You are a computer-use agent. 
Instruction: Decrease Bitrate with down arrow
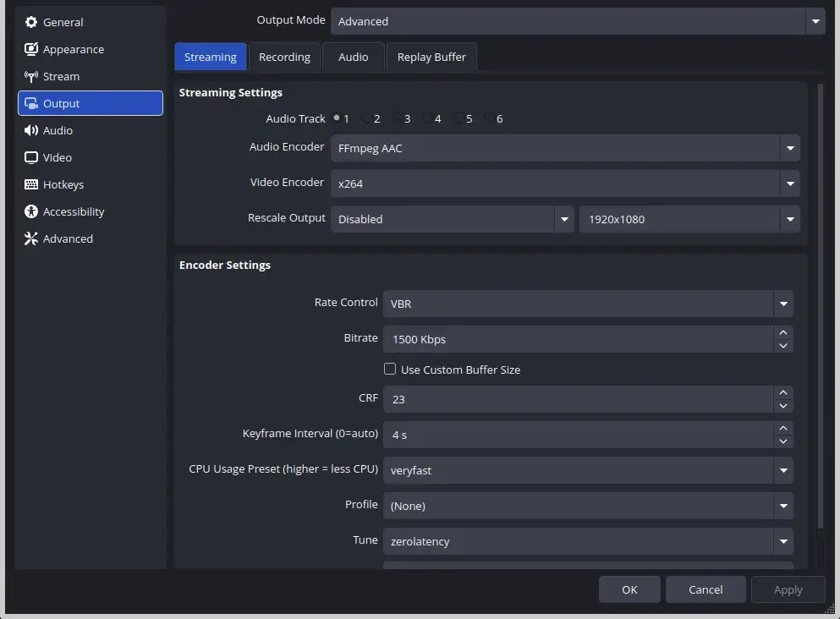coord(783,346)
